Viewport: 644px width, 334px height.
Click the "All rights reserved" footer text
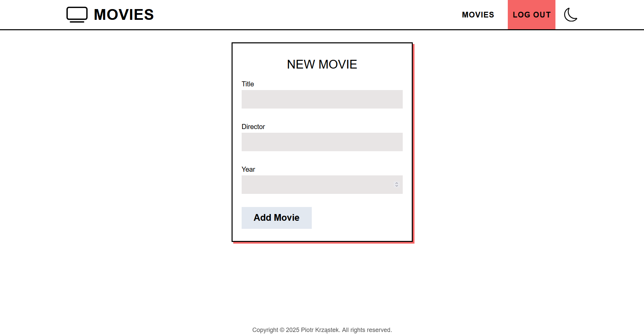pyautogui.click(x=366, y=330)
